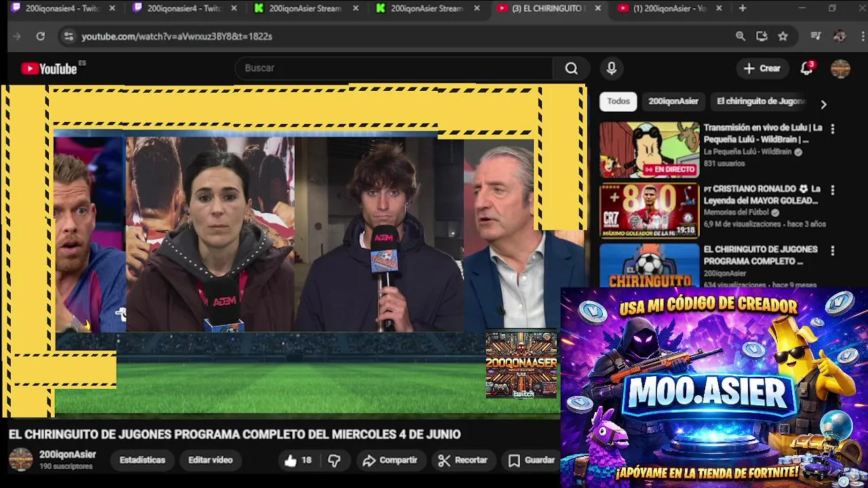868x488 pixels.
Task: Click the Recortar clip button
Action: click(x=463, y=460)
